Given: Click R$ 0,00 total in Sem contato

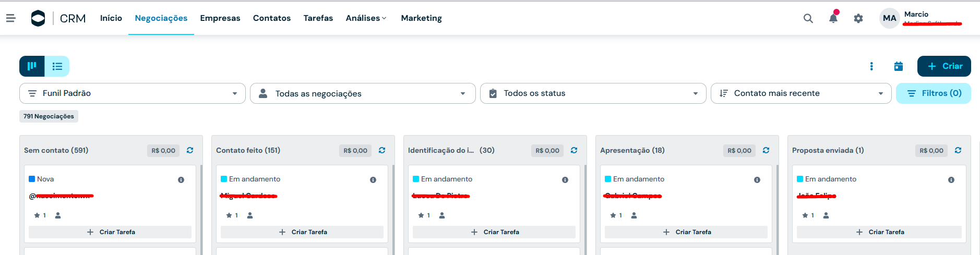Looking at the screenshot, I should pyautogui.click(x=163, y=151).
